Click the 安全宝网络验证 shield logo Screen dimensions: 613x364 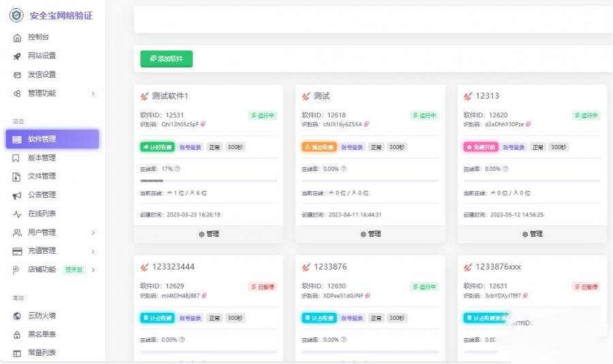[x=16, y=15]
